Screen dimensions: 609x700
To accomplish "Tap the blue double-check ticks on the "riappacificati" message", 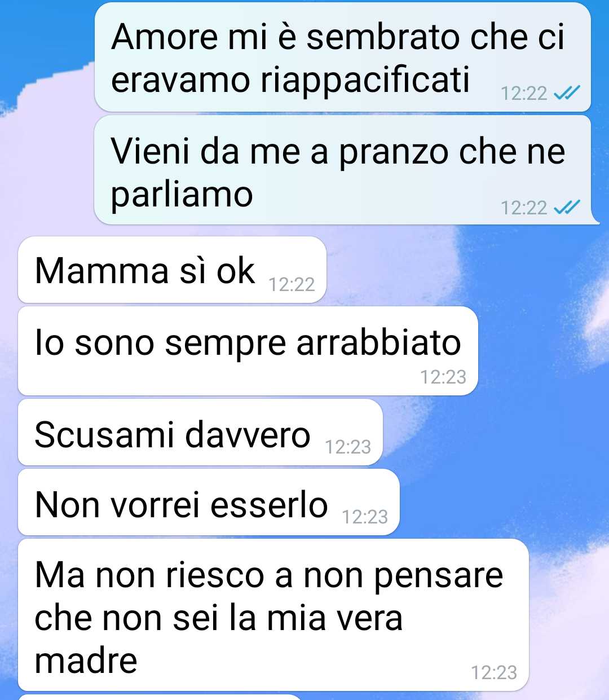I will (x=567, y=93).
